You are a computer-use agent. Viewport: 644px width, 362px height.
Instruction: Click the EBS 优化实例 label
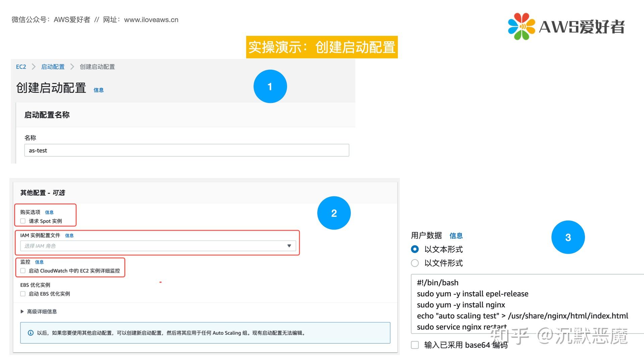pos(35,285)
